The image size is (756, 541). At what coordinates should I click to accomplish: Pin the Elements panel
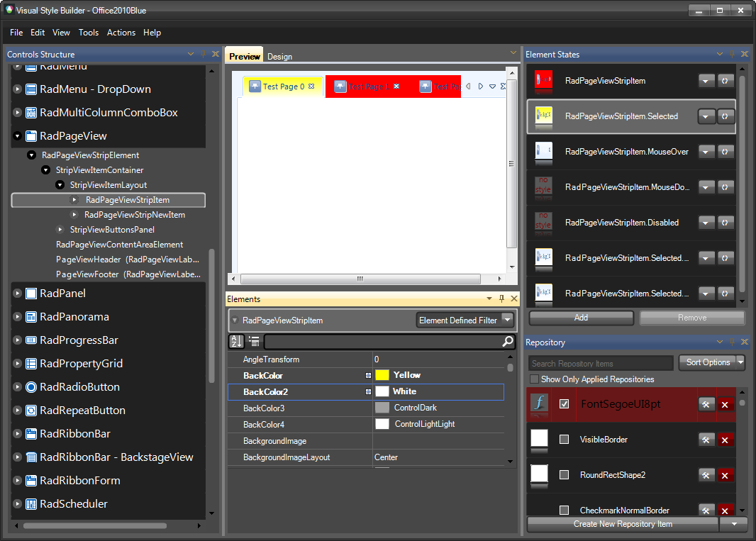pyautogui.click(x=502, y=299)
